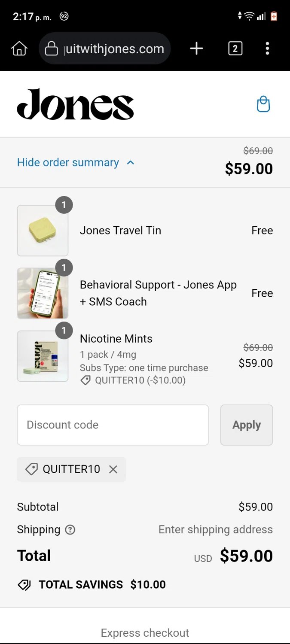Click the Apply discount button
Viewport: 290px width, 644px height.
pyautogui.click(x=247, y=425)
